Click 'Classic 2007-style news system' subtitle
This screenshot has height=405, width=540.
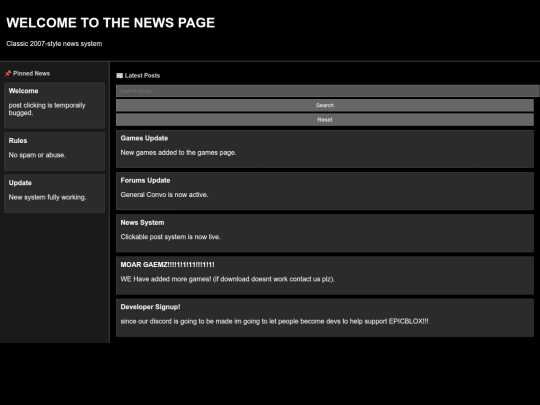(x=54, y=44)
